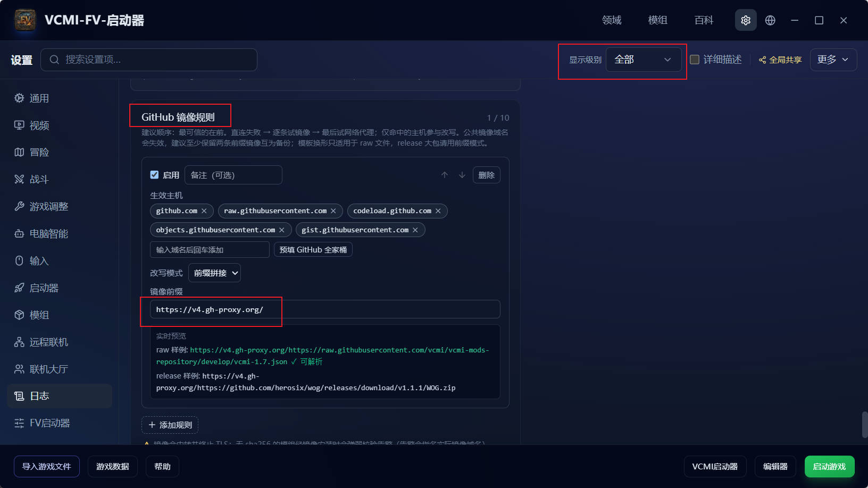Click the VCMI-FV launcher logo icon
Screen dimensions: 868x488
click(x=25, y=20)
